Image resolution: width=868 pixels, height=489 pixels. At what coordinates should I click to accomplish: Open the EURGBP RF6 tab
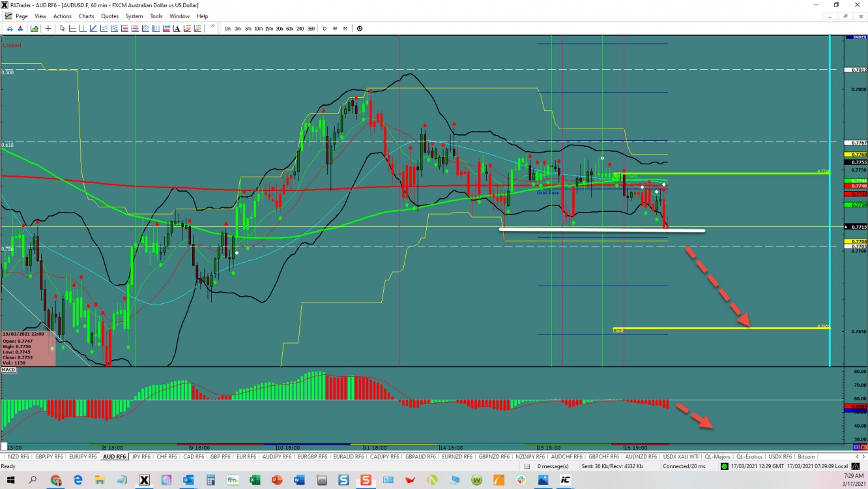click(x=313, y=456)
